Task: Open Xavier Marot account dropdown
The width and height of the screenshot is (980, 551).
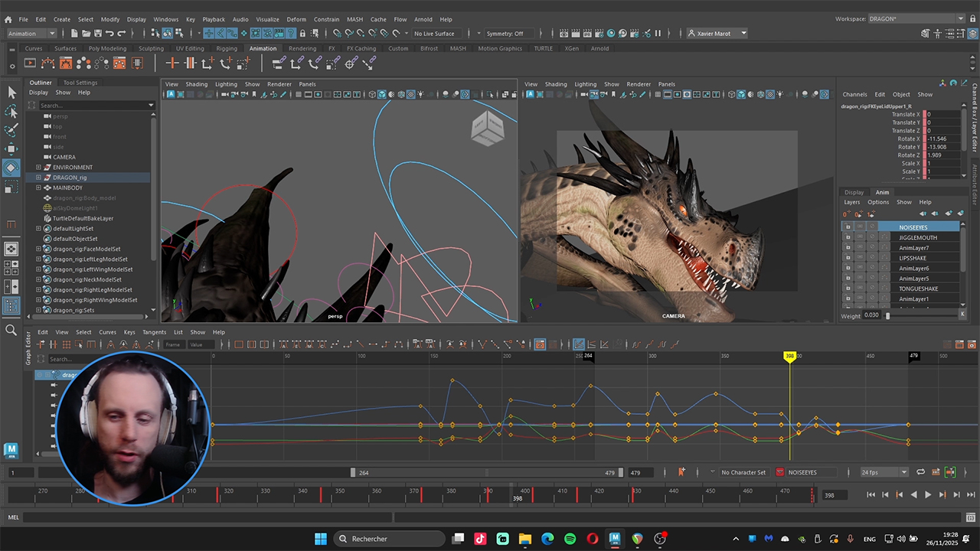Action: coord(717,33)
